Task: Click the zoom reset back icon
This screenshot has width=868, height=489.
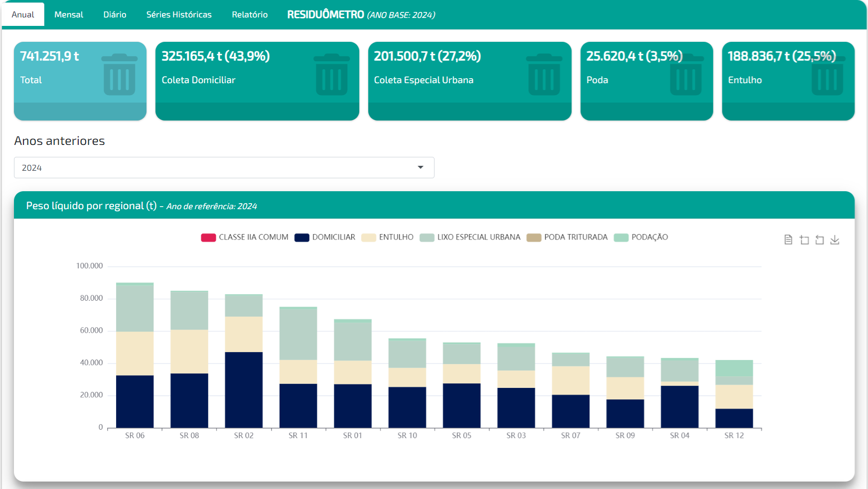Action: click(820, 240)
